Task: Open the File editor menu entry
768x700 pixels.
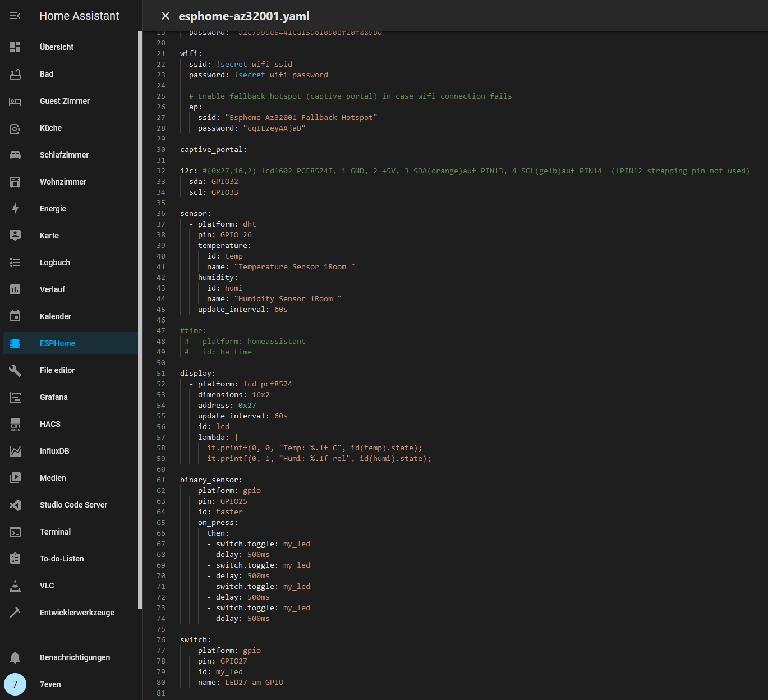Action: coord(70,370)
